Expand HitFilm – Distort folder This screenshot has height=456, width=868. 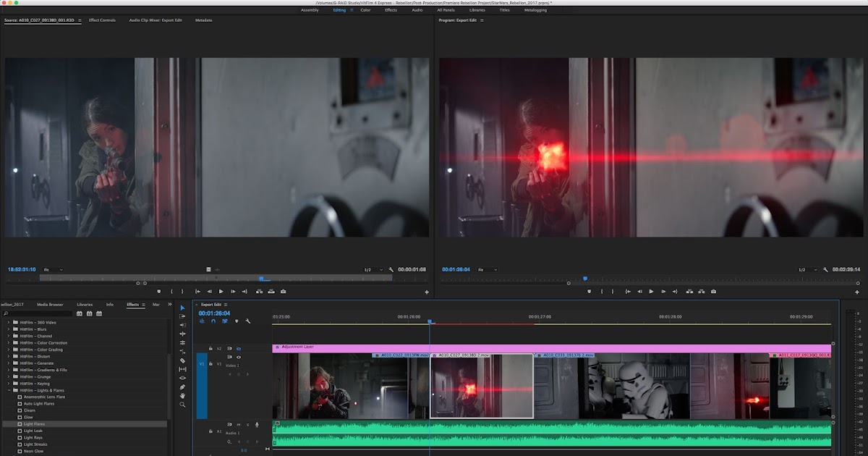point(9,356)
